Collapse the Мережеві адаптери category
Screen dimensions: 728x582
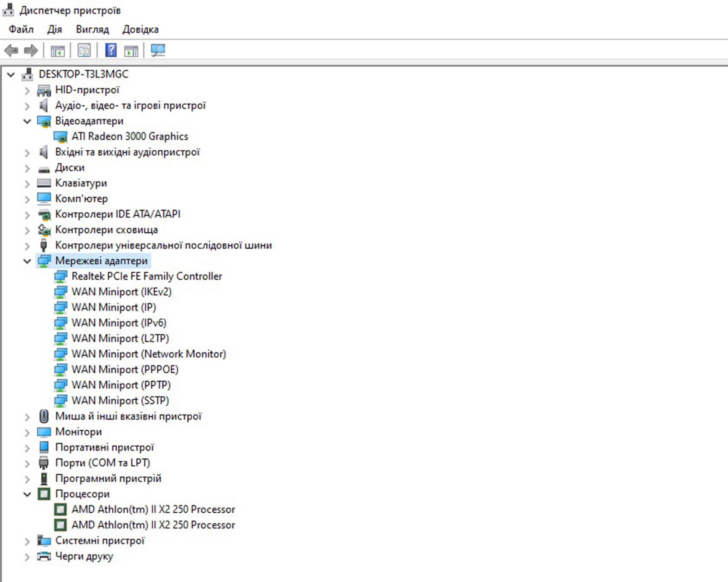pos(27,261)
